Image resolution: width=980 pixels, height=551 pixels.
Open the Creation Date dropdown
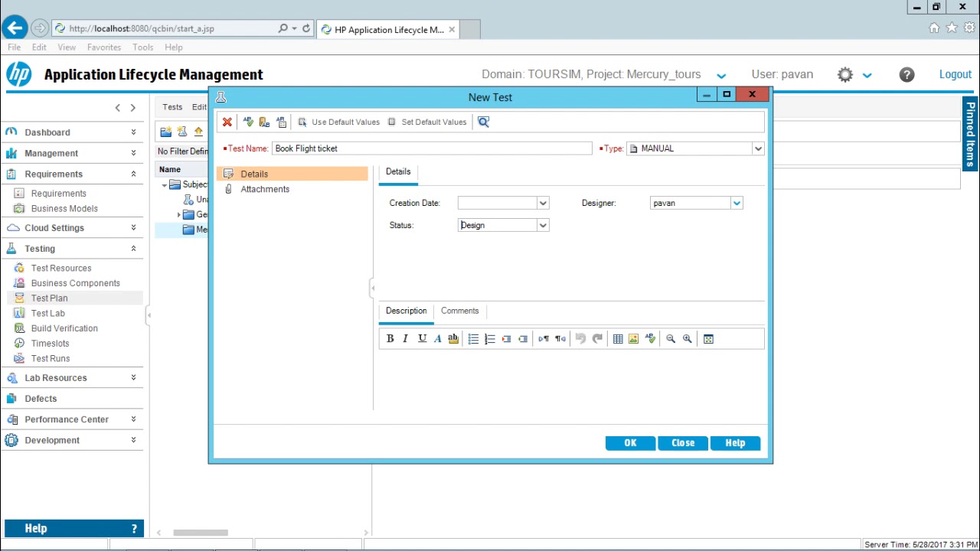click(x=543, y=203)
